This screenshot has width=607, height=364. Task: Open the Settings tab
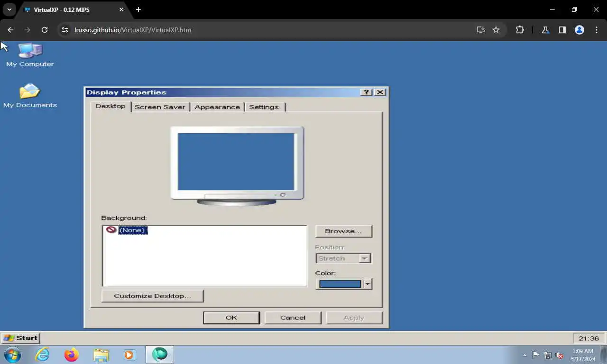tap(264, 107)
